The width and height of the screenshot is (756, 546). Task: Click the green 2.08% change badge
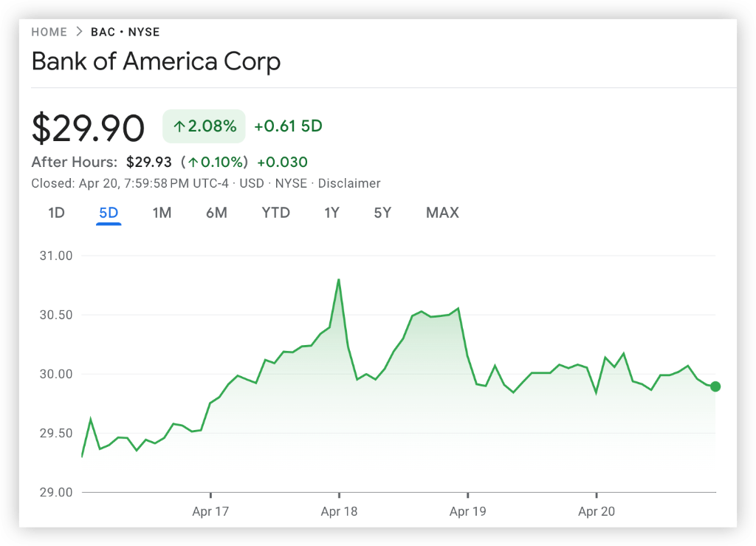[204, 126]
